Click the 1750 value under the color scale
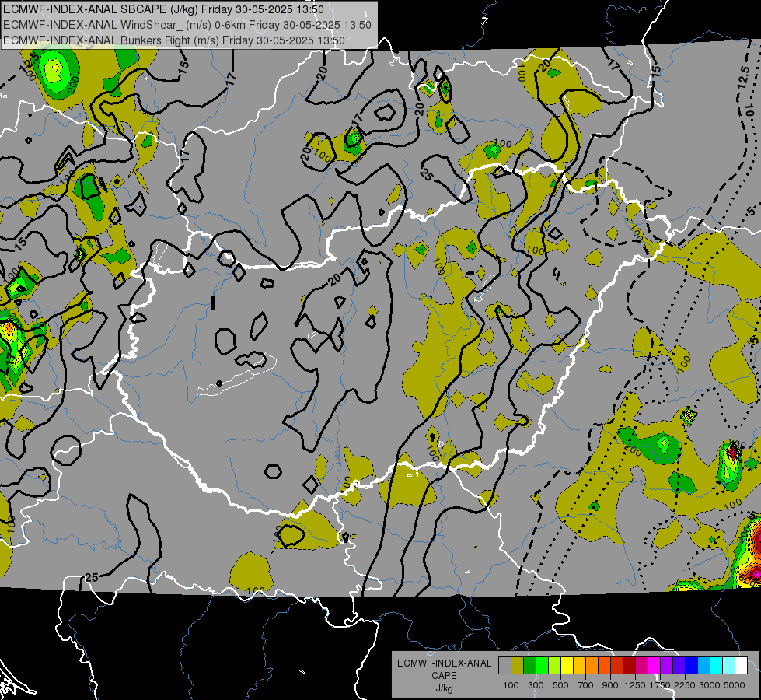Image resolution: width=761 pixels, height=700 pixels. tap(660, 685)
